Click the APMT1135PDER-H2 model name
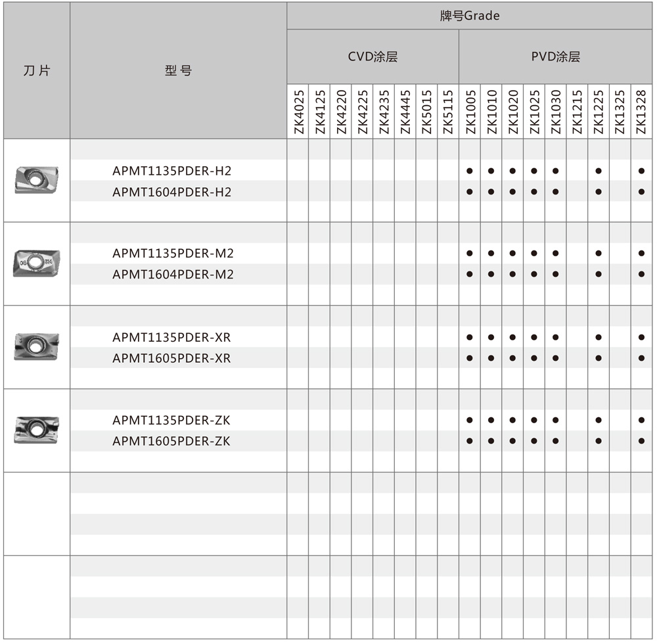Viewport: 657px width, 644px height. coord(172,172)
